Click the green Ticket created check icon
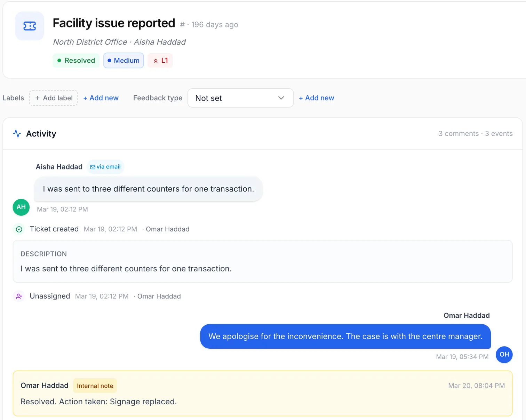The image size is (526, 420). pos(19,229)
